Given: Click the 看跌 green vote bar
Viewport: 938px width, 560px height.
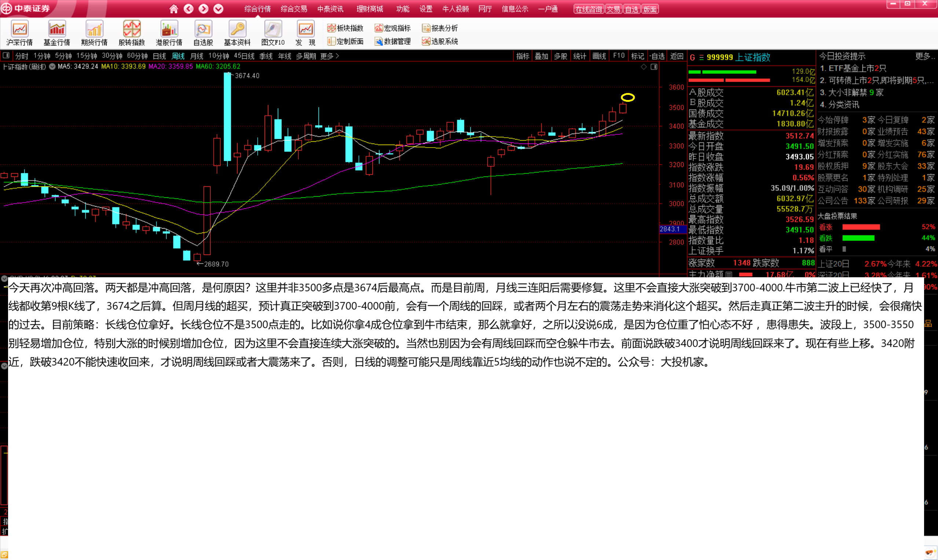Looking at the screenshot, I should (x=858, y=238).
